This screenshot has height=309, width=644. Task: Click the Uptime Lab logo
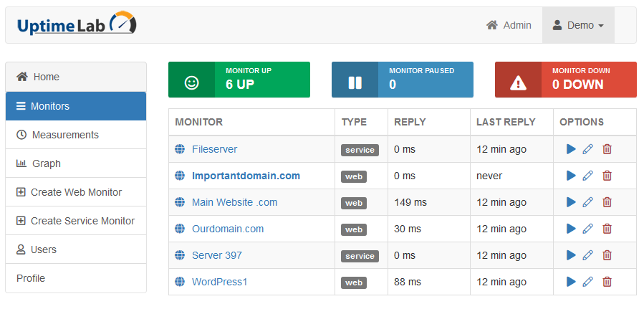click(77, 24)
